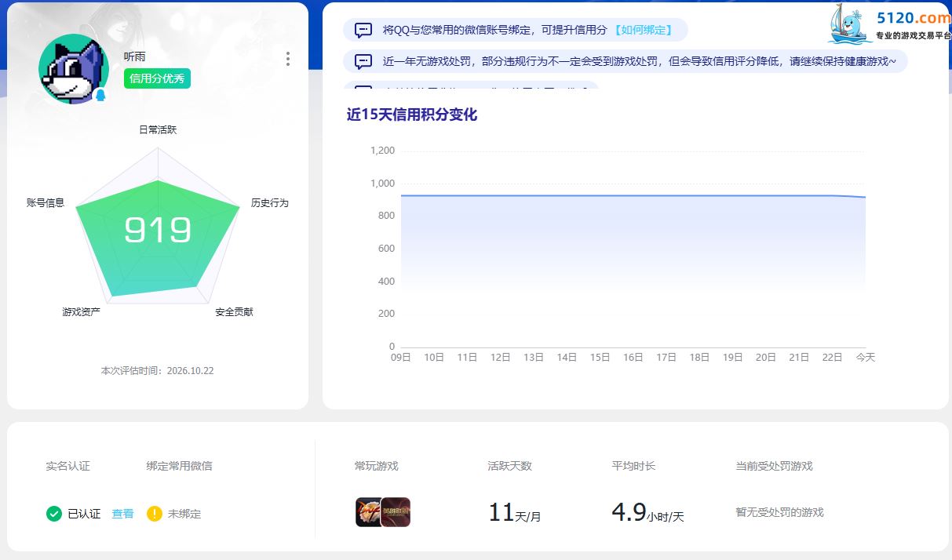The height and width of the screenshot is (560, 952).
Task: Click the 当前受处罚游戏 heading
Action: (774, 466)
